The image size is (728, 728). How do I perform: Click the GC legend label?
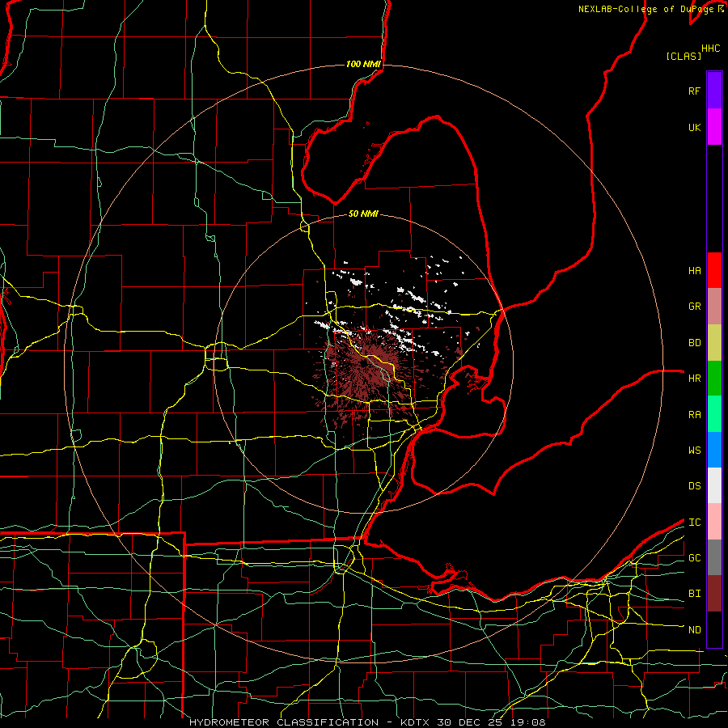point(694,558)
